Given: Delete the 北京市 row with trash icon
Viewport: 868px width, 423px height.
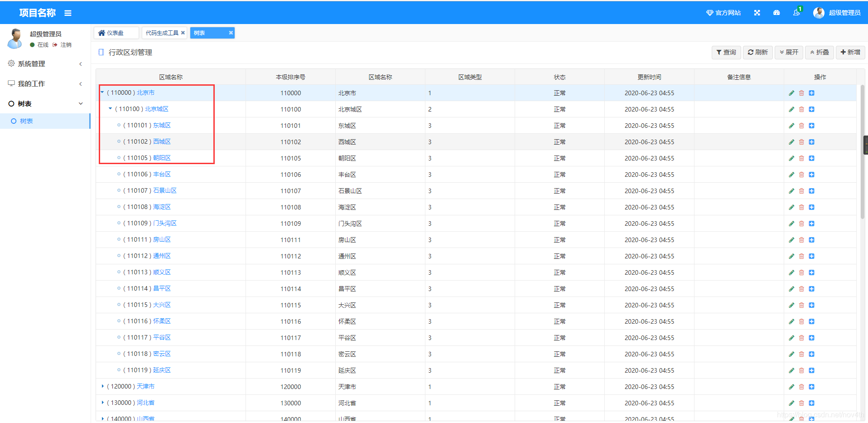Looking at the screenshot, I should point(801,93).
